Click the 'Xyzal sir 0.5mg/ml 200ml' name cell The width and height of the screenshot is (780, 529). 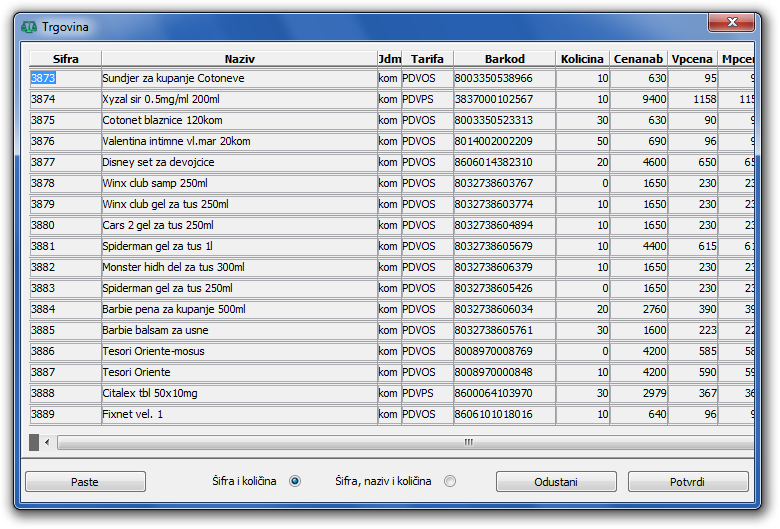pos(239,99)
